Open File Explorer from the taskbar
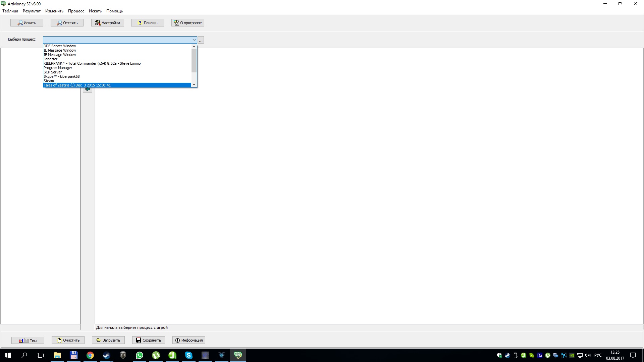This screenshot has height=362, width=644. coord(57,355)
